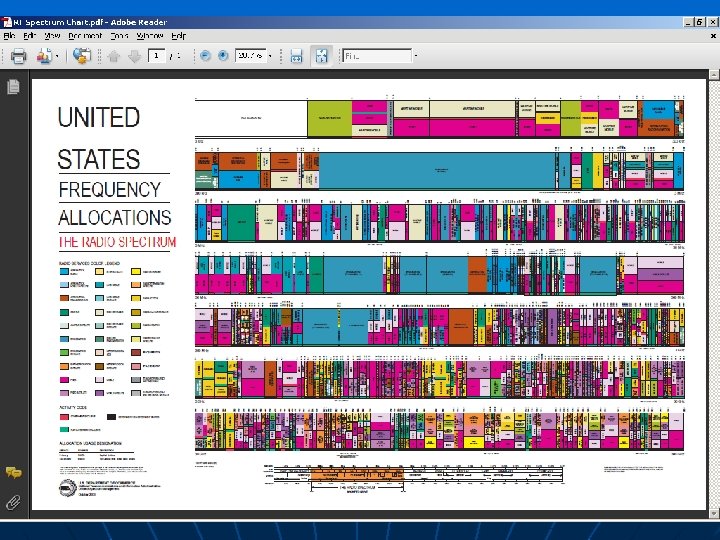Close the Adobe Reader window
The image size is (720, 540).
tap(713, 22)
